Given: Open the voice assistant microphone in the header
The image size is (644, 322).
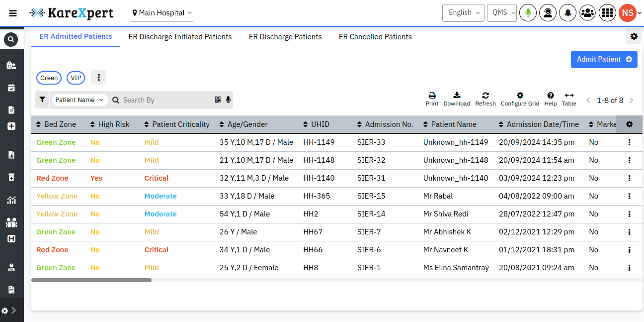Looking at the screenshot, I should coord(528,12).
